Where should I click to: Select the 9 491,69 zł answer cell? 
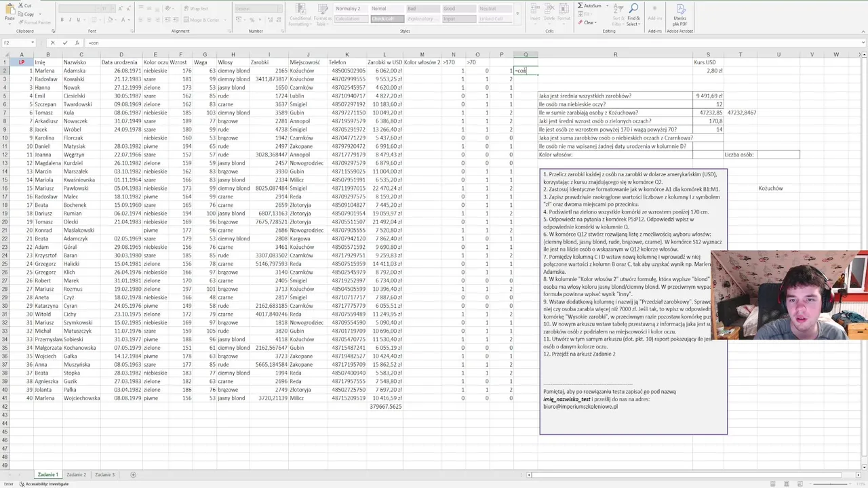tap(708, 96)
